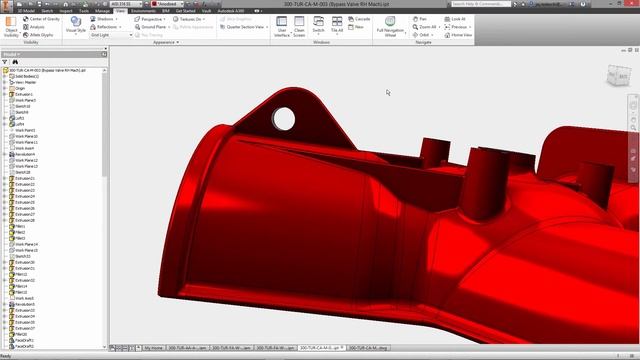Click Tile All windows

(337, 25)
